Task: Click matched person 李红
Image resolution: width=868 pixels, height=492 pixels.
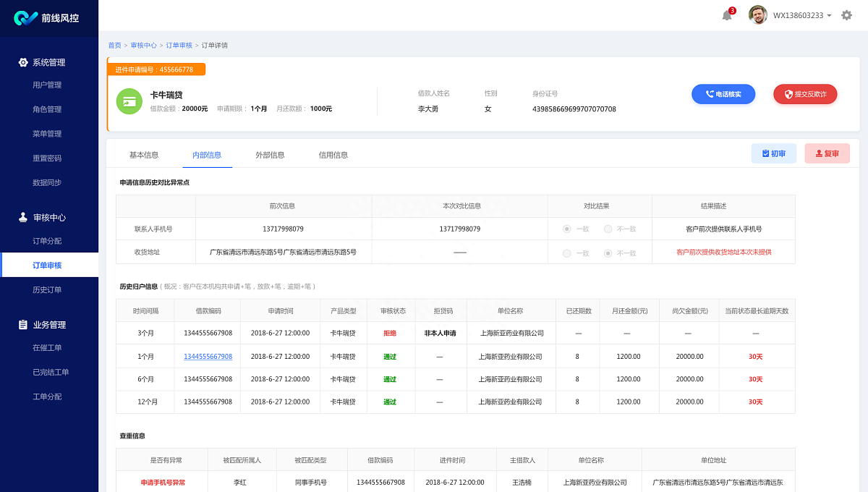Action: (240, 483)
